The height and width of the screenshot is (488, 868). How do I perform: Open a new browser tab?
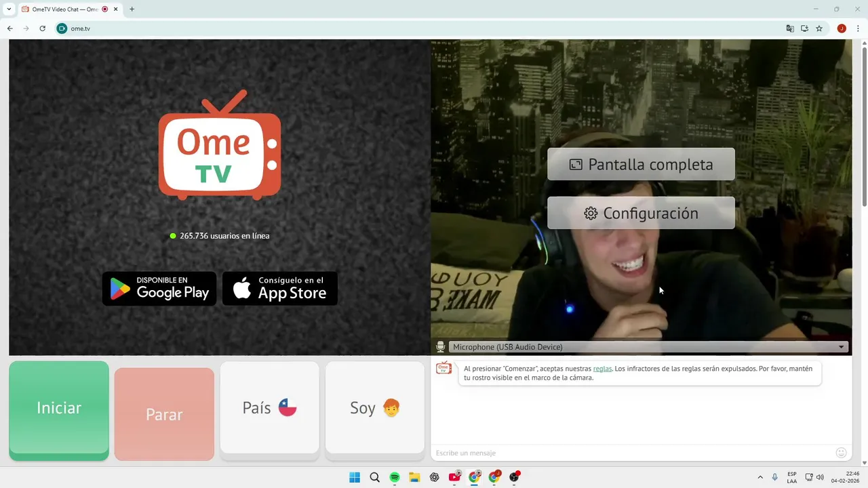[x=132, y=9]
